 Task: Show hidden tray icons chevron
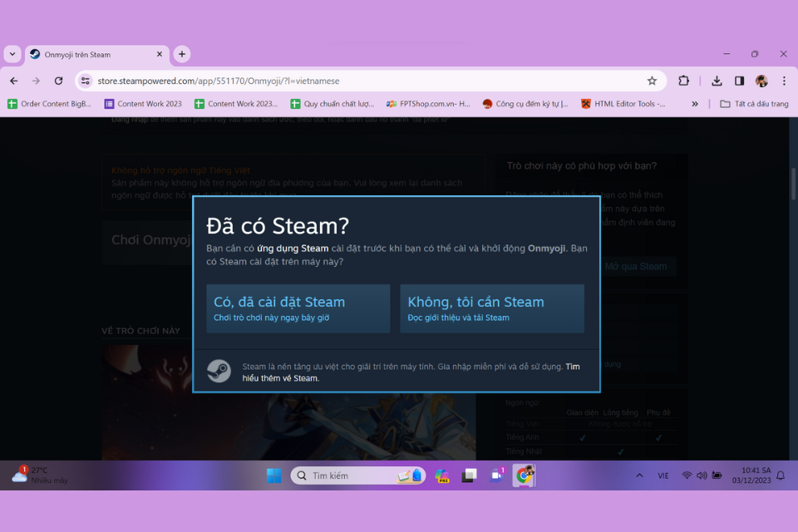click(x=639, y=475)
